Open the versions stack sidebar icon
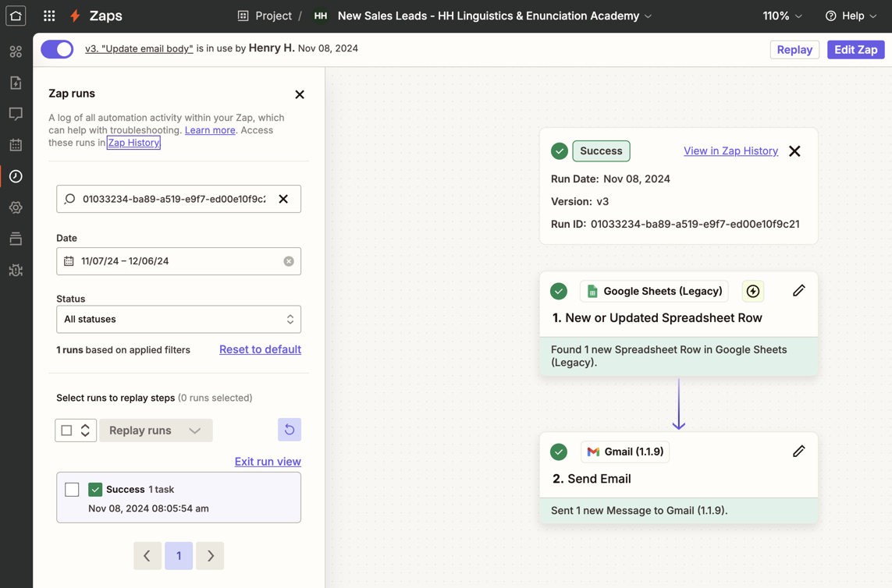Screen dimensions: 892x588 pyautogui.click(x=16, y=239)
